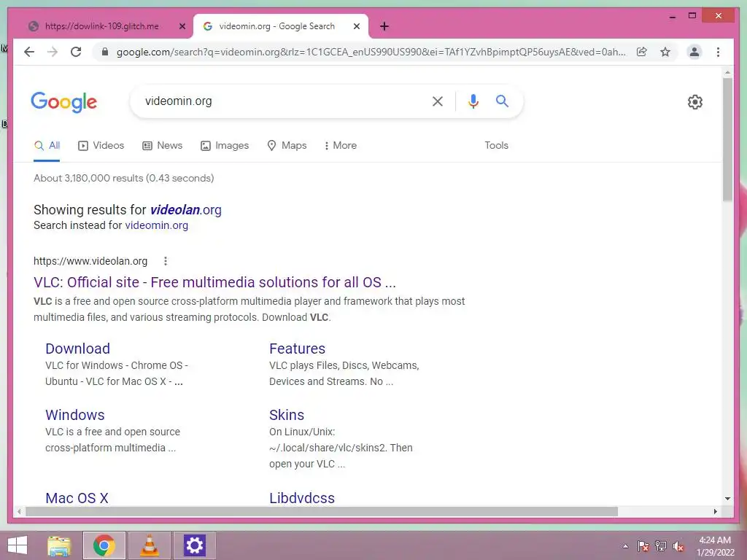Open Google quick settings gear
The width and height of the screenshot is (747, 560).
[x=695, y=102]
